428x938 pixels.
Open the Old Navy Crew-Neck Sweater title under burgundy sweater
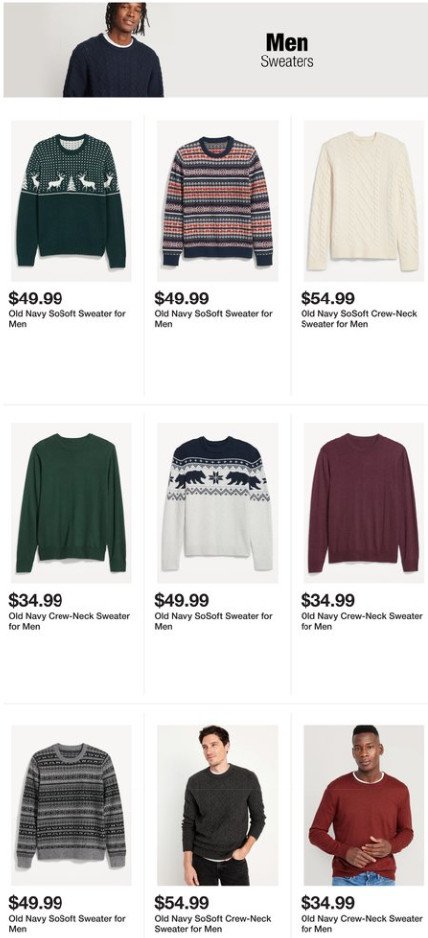362,621
